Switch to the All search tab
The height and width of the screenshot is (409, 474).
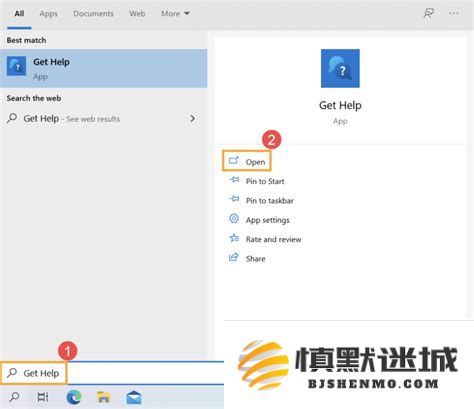pos(19,14)
